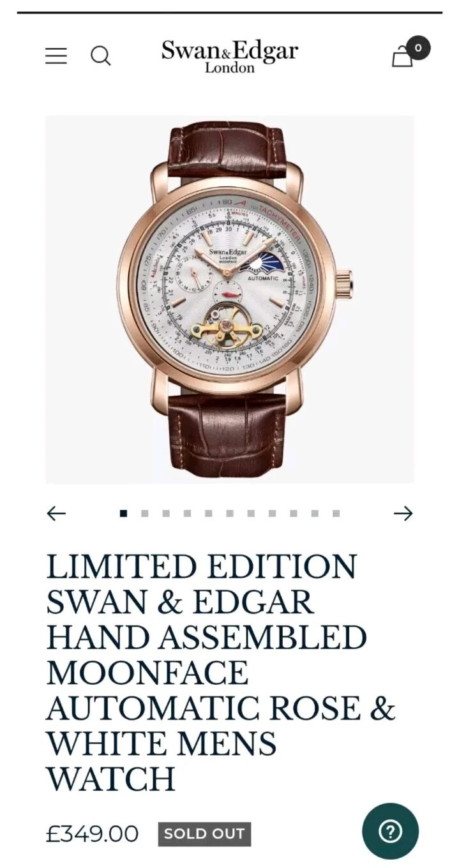Tap the rose gold watch product image
Screen dimensions: 459x868
[230, 299]
